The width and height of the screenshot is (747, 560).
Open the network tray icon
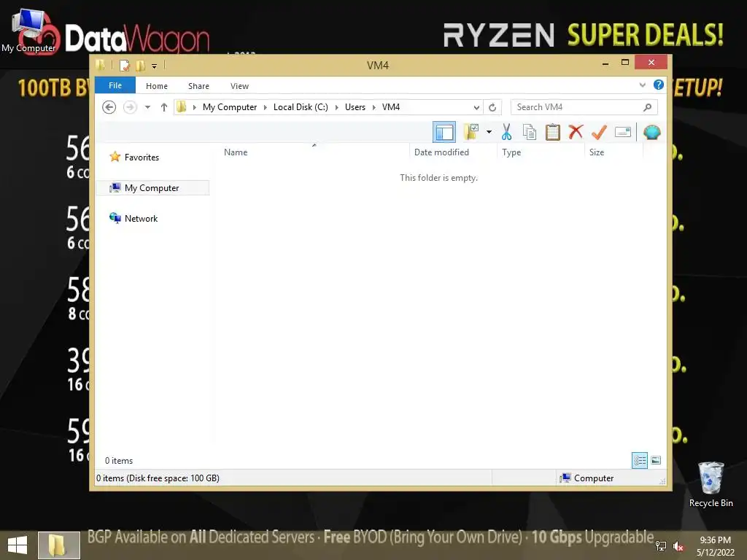click(x=661, y=545)
